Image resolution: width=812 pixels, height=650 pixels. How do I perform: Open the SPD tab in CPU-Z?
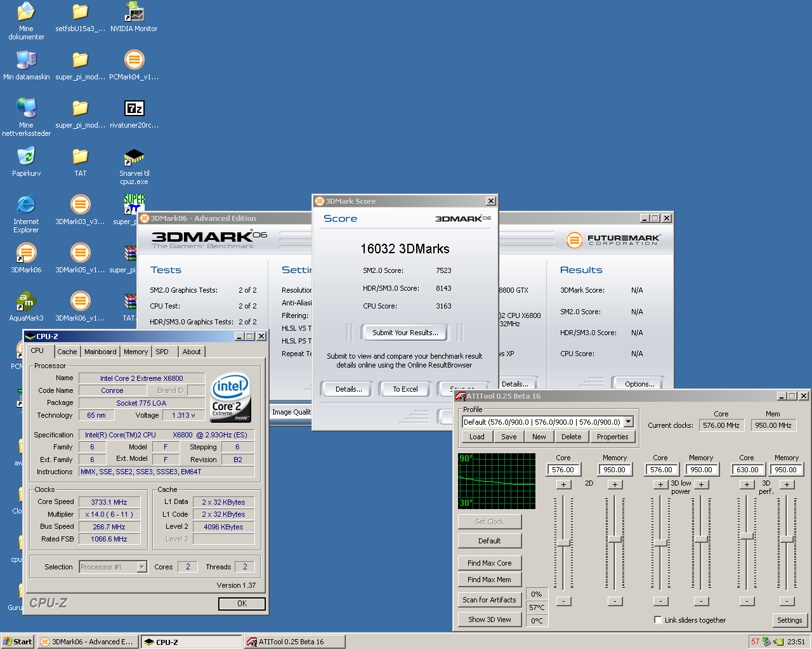(x=162, y=352)
